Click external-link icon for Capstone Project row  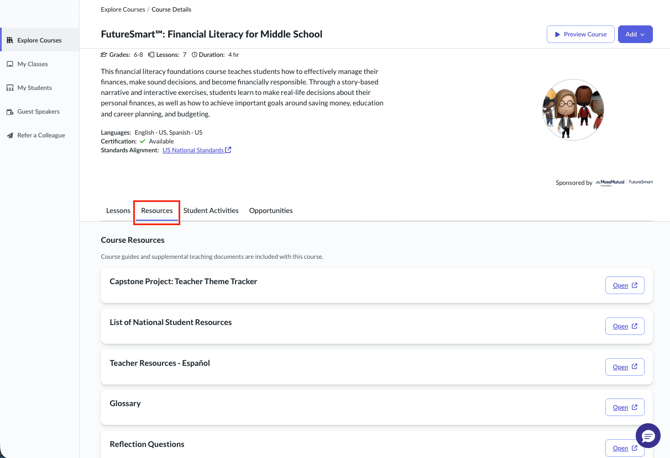[x=635, y=285]
